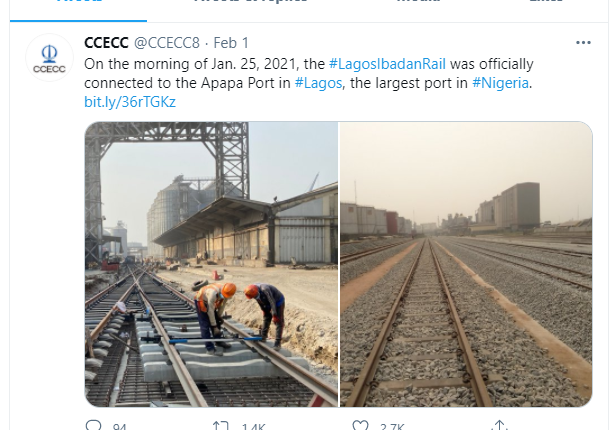Open the CCECC profile avatar
This screenshot has height=430, width=610.
(x=49, y=56)
